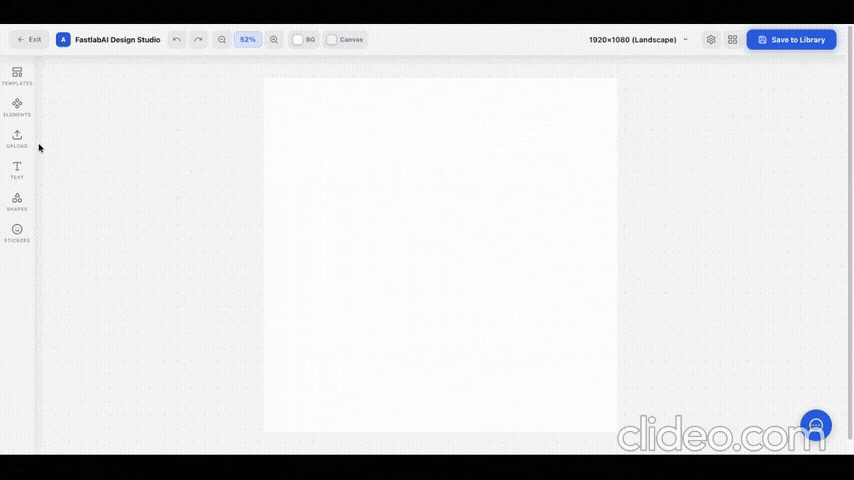This screenshot has width=854, height=480.
Task: Exit the design studio
Action: 29,40
